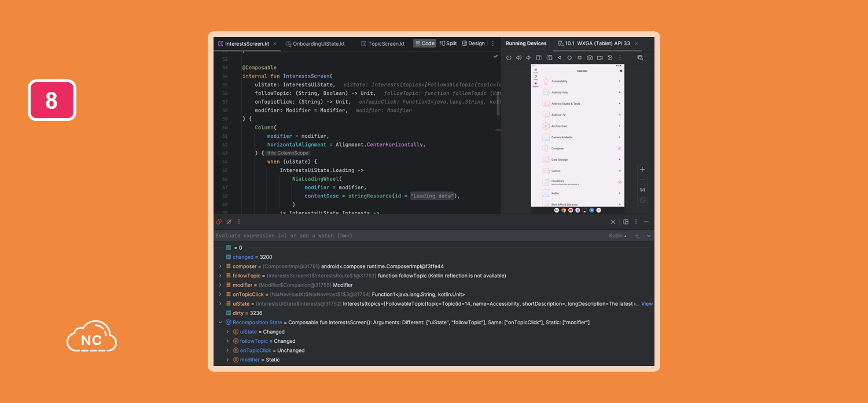Close the debug panel with X
This screenshot has height=403, width=868.
[613, 222]
